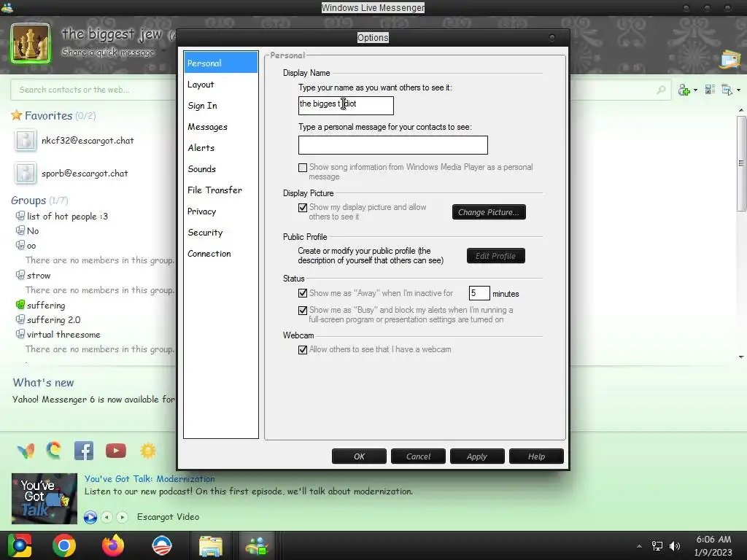Click the Windows Live Messenger taskbar icon
The image size is (747, 560).
[x=258, y=545]
